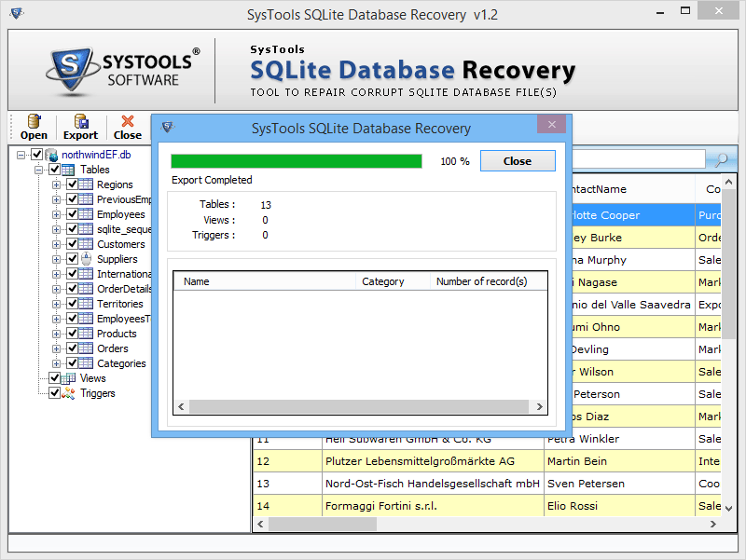Image resolution: width=746 pixels, height=560 pixels.
Task: Uncheck the Views checkbox
Action: pyautogui.click(x=54, y=378)
